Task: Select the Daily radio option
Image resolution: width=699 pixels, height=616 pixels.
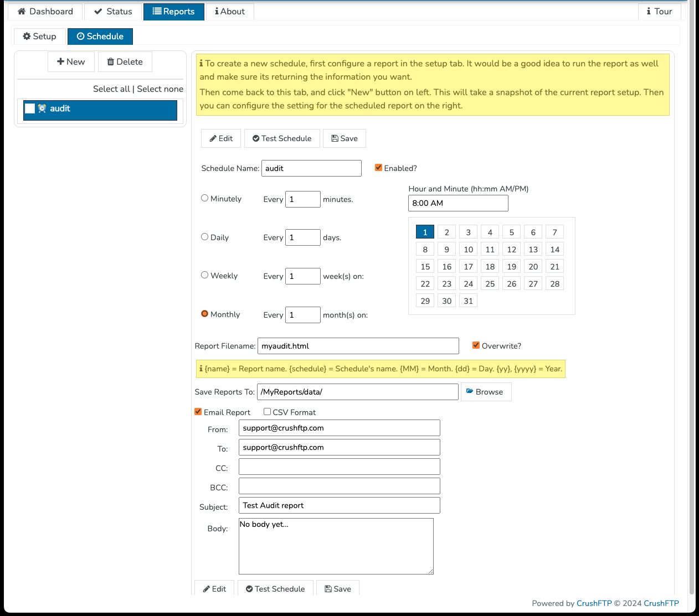Action: (205, 237)
